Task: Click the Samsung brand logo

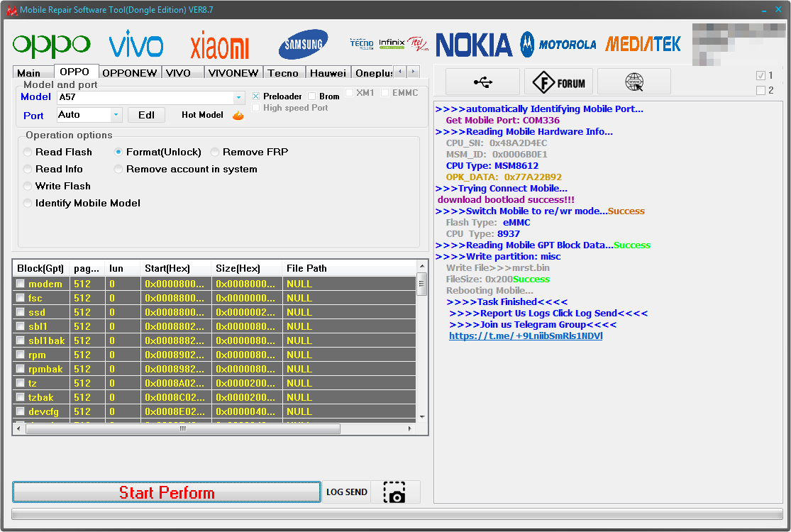Action: [304, 44]
